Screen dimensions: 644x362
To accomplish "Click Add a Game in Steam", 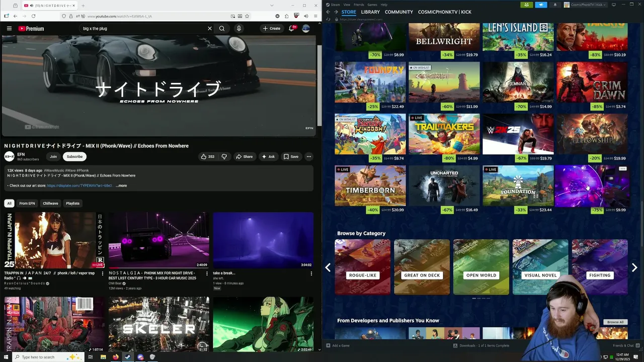I will tap(338, 345).
